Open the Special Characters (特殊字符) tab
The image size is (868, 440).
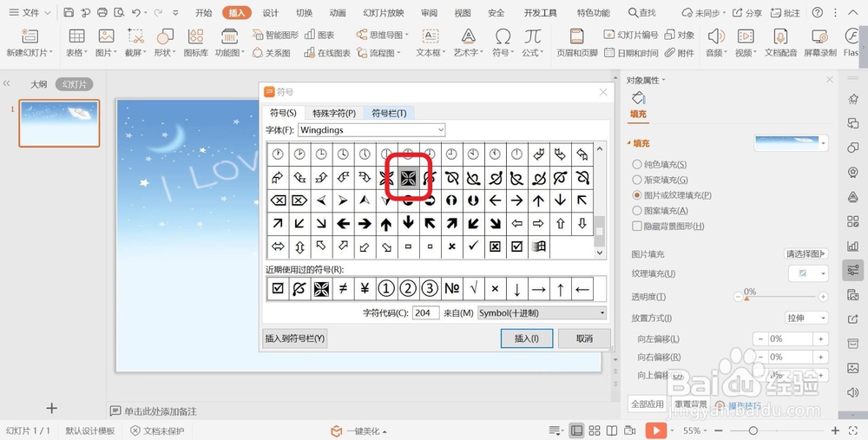tap(334, 113)
